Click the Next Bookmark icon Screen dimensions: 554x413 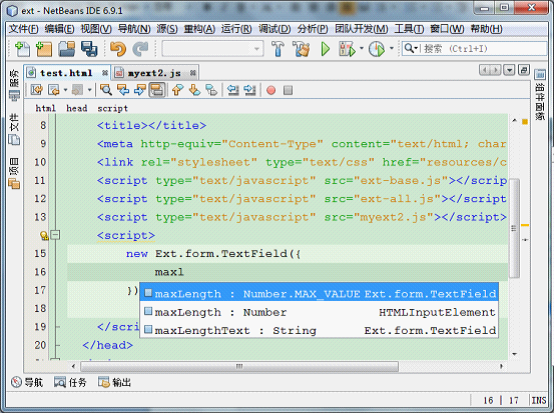point(194,90)
